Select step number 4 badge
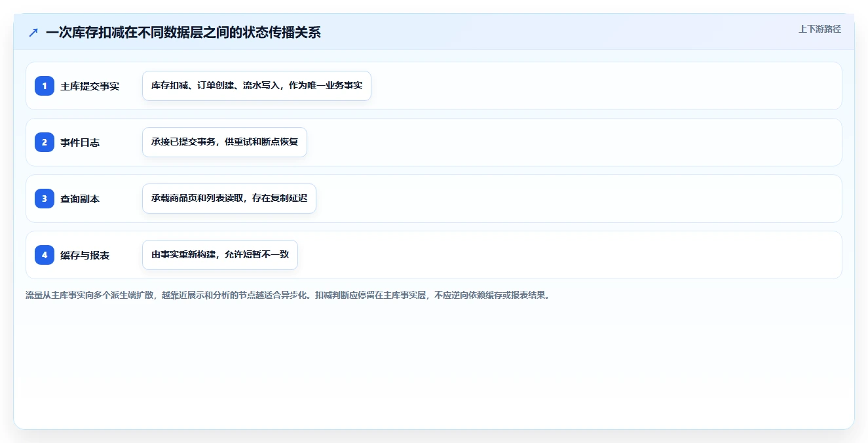This screenshot has height=443, width=868. point(45,255)
